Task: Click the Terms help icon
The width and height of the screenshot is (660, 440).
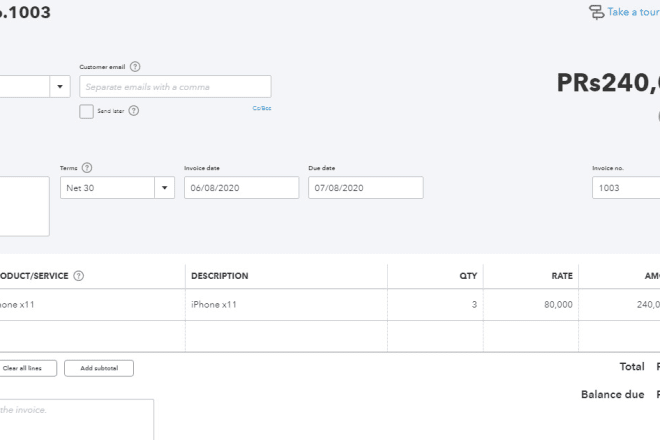Action: pos(87,168)
